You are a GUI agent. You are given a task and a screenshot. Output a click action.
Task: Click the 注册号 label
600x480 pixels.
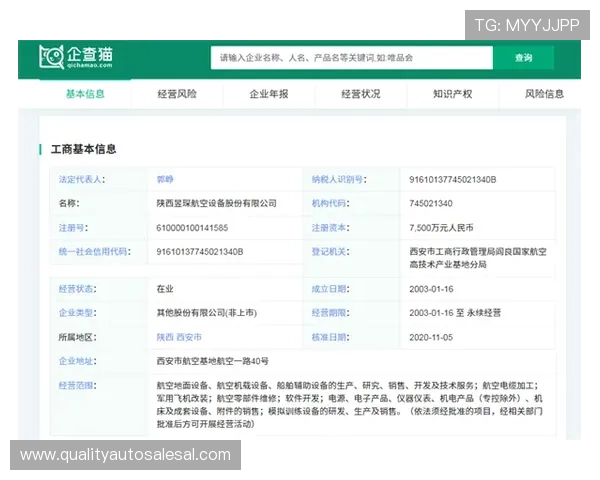[73, 228]
